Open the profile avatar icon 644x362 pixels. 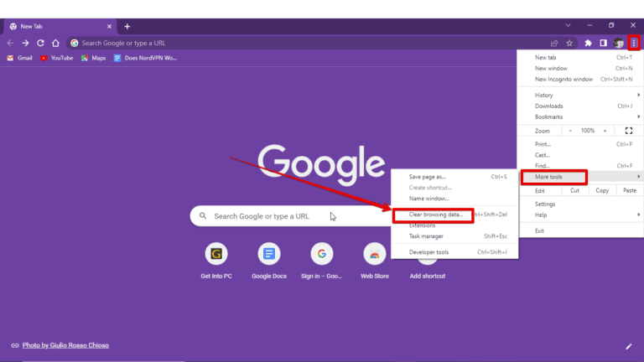click(619, 43)
